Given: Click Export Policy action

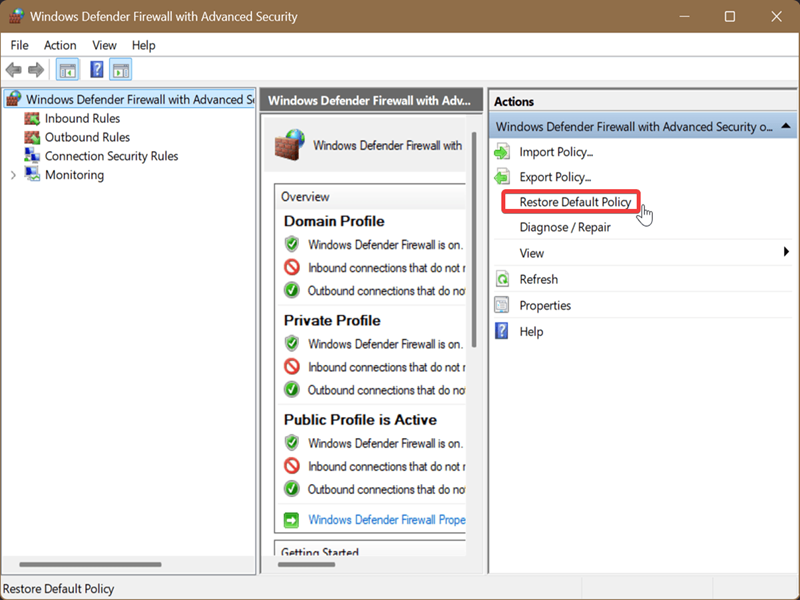Looking at the screenshot, I should click(555, 177).
